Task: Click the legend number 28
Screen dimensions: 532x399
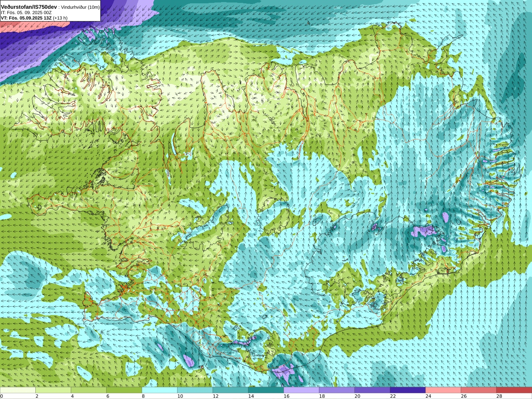Action: point(499,396)
